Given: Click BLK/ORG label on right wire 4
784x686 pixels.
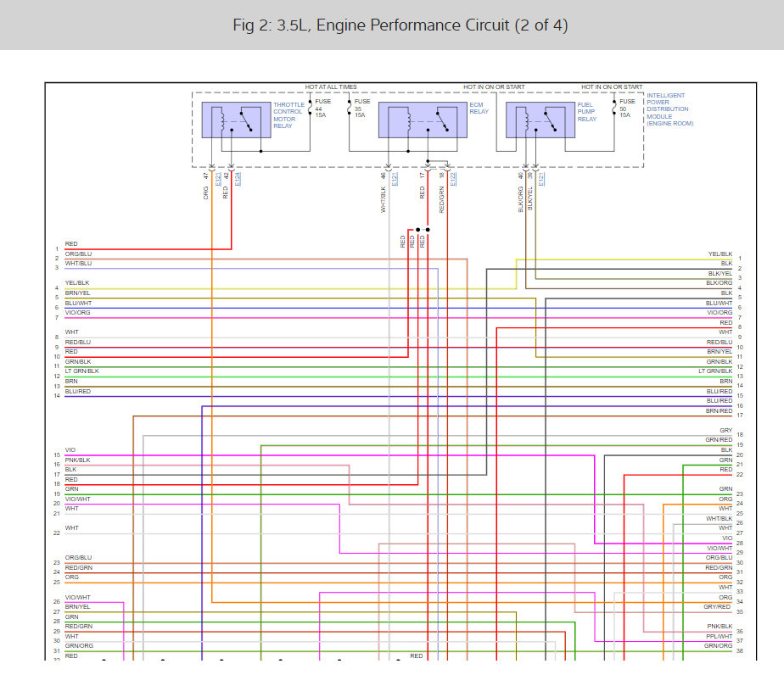Looking at the screenshot, I should tap(719, 282).
